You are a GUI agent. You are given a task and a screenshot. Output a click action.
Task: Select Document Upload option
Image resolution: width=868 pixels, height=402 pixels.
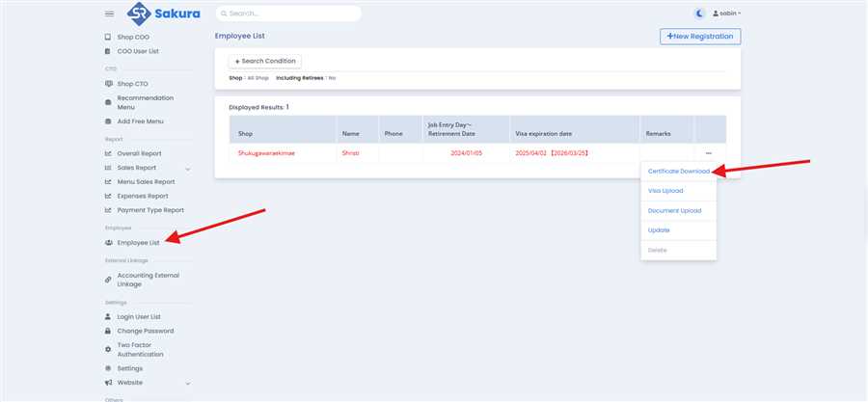(x=674, y=210)
